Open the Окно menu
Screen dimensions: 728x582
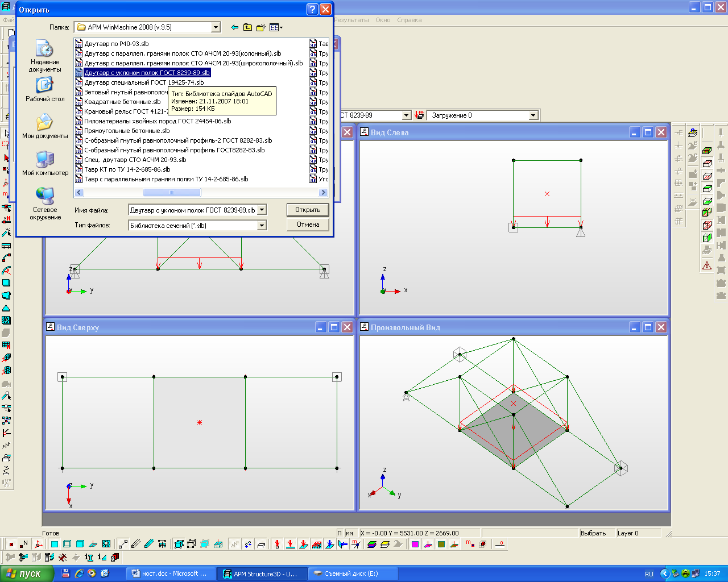click(x=383, y=20)
